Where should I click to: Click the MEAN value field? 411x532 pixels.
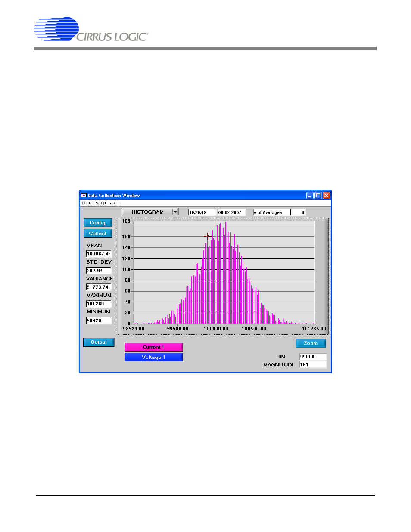(99, 254)
